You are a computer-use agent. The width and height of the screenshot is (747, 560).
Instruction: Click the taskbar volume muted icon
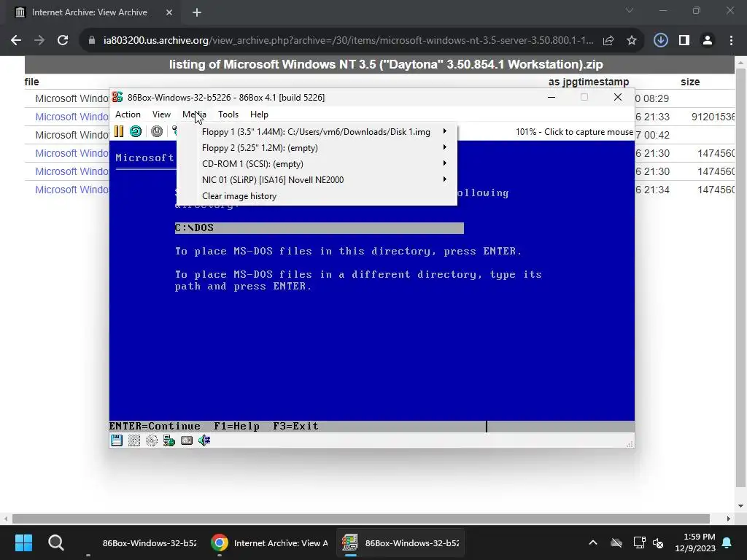tap(658, 542)
